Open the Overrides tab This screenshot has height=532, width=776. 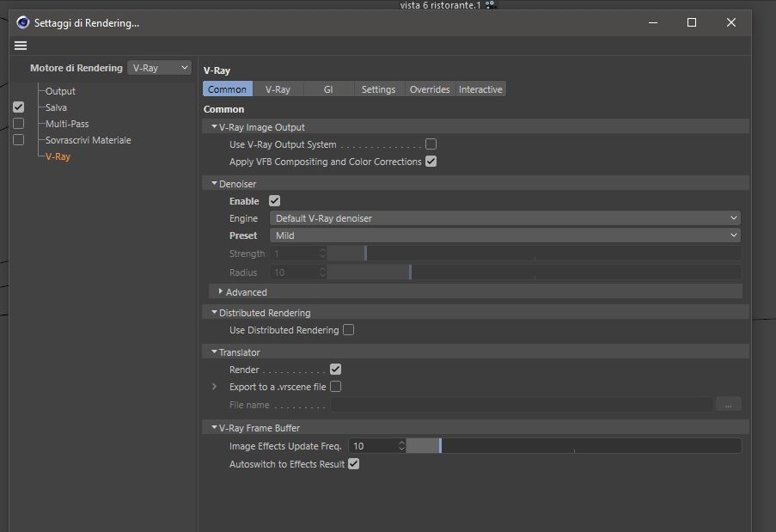pos(430,89)
